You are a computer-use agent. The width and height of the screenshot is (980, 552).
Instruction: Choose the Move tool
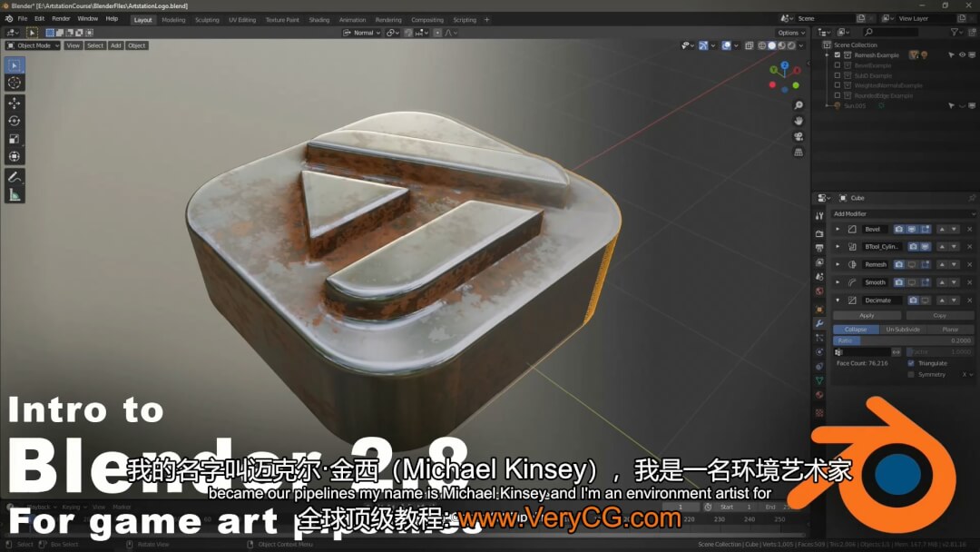[15, 103]
